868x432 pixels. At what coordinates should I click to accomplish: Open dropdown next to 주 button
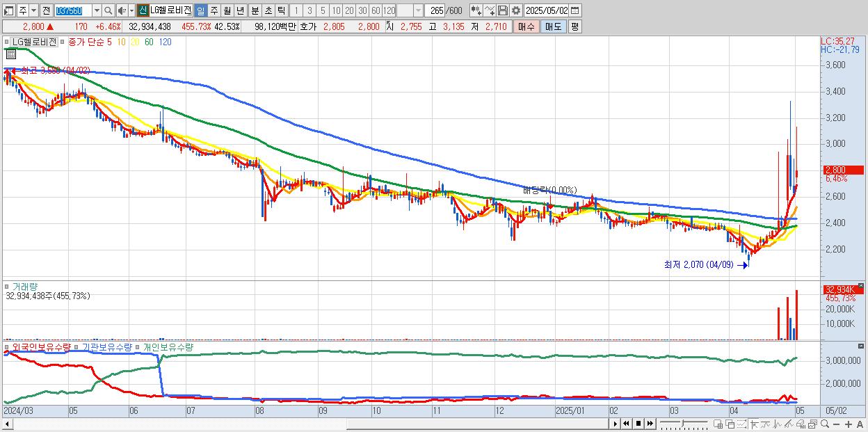[x=33, y=10]
